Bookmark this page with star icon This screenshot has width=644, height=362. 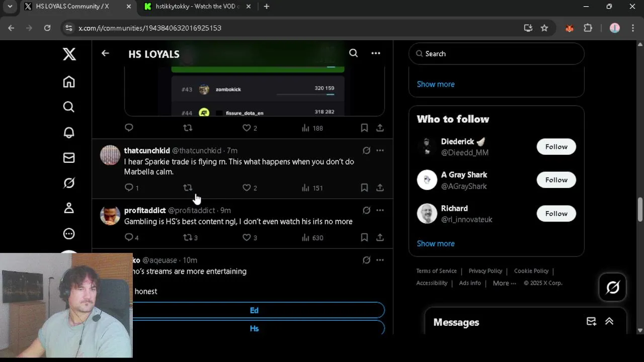pos(544,28)
